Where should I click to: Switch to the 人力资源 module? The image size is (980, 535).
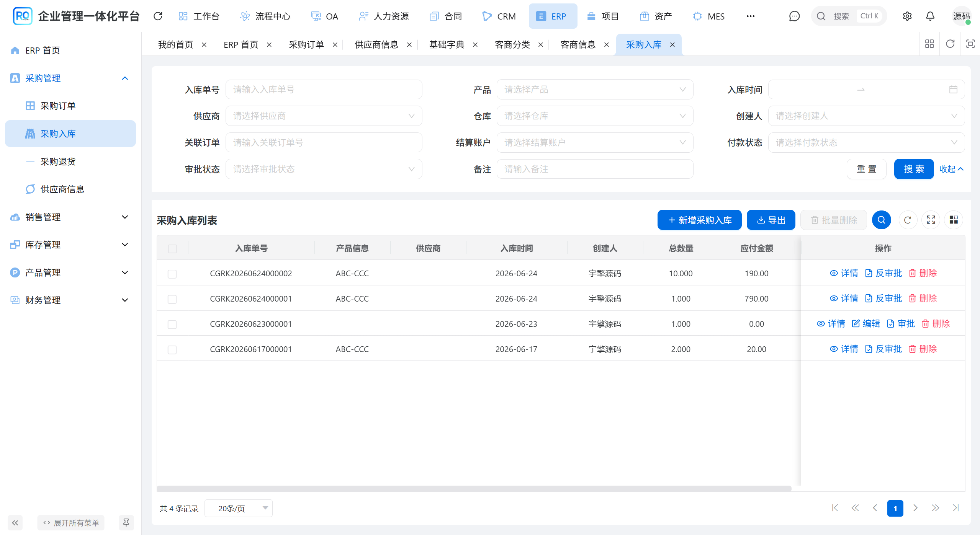point(384,16)
